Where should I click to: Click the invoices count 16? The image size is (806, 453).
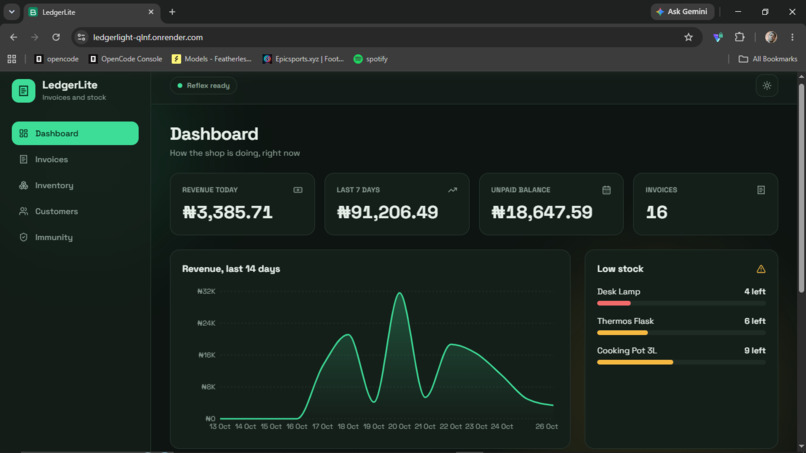(x=656, y=212)
